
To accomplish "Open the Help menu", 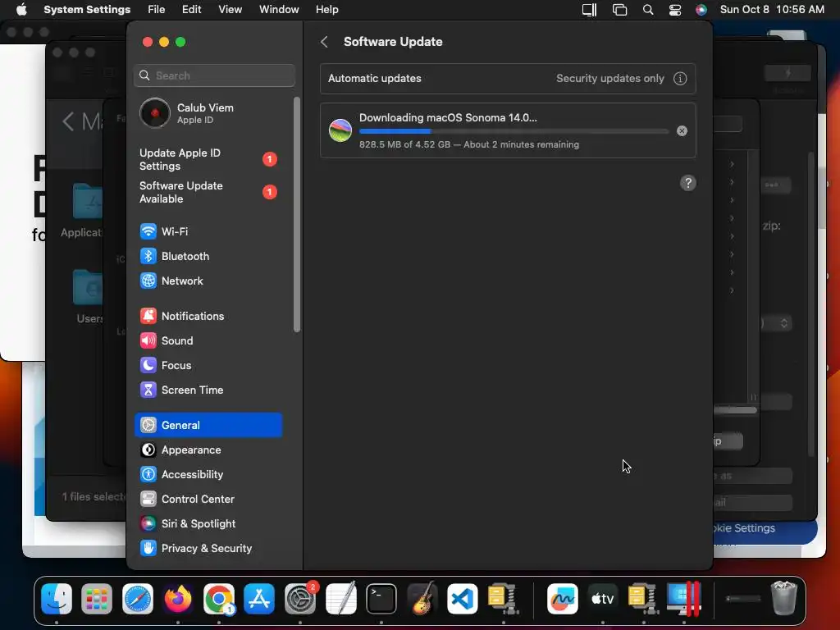I will click(326, 10).
